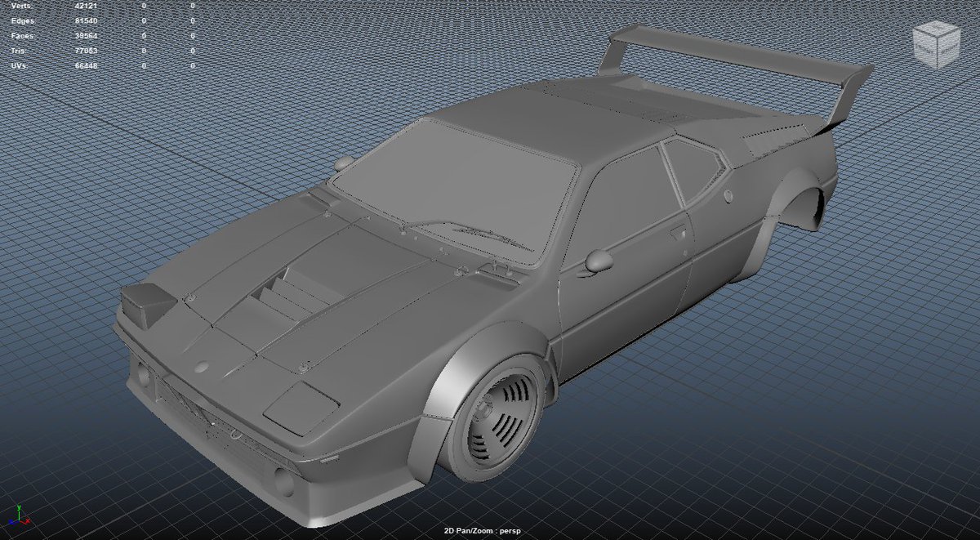Click the vertex count value 42121
980x540 pixels.
point(87,6)
